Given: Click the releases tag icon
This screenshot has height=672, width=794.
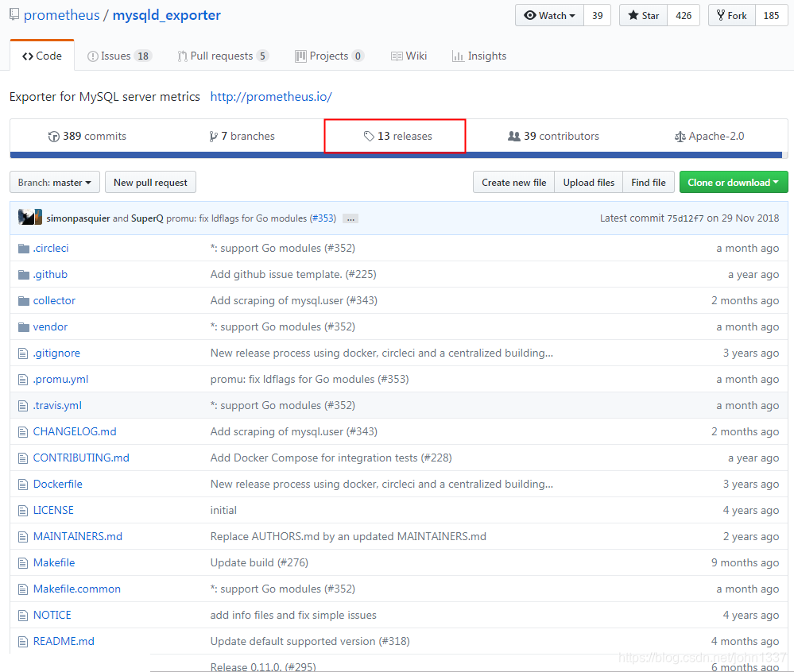Looking at the screenshot, I should point(369,136).
